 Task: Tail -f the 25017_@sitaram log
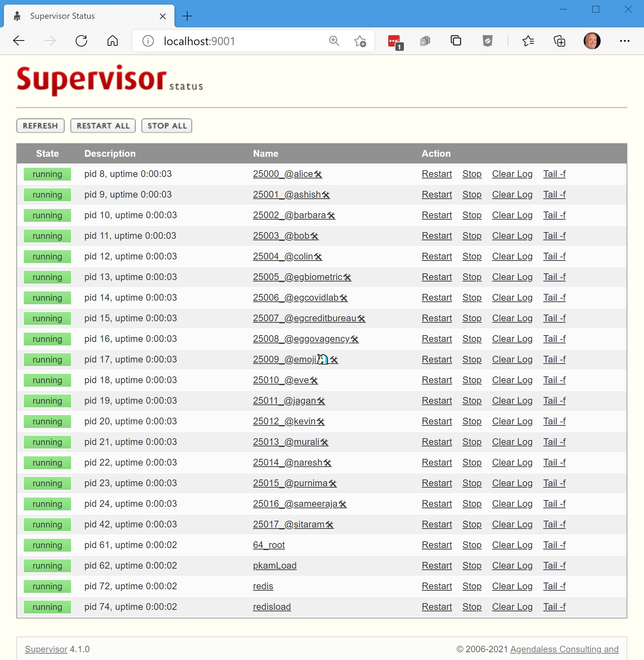click(554, 525)
